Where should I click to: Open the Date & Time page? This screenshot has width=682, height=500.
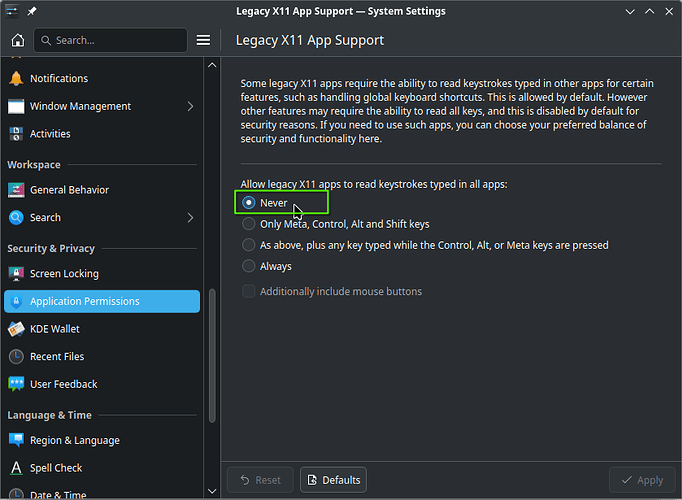point(102,494)
